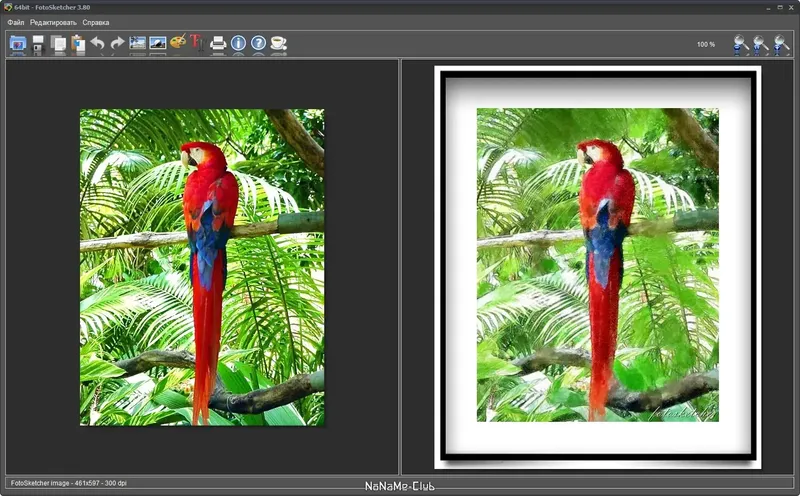The height and width of the screenshot is (496, 800).
Task: Open a picture with the blue folder icon
Action: click(18, 43)
